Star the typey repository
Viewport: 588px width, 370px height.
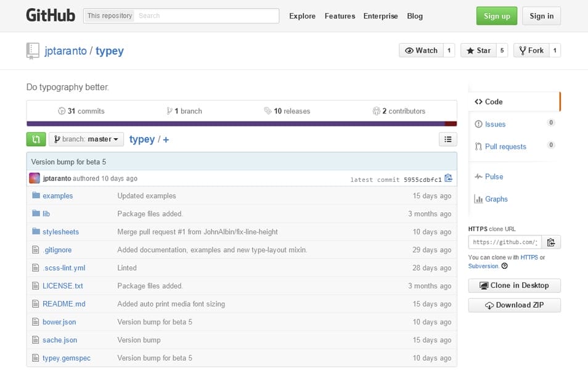pyautogui.click(x=478, y=51)
